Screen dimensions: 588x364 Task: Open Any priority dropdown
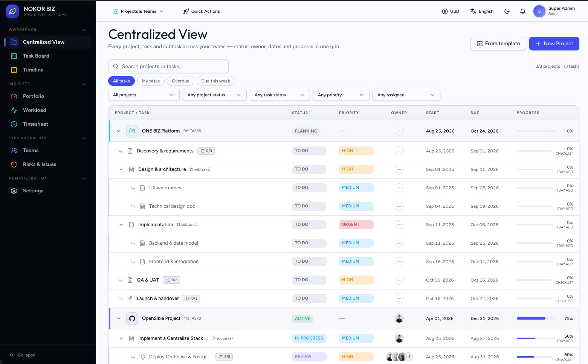click(x=341, y=95)
